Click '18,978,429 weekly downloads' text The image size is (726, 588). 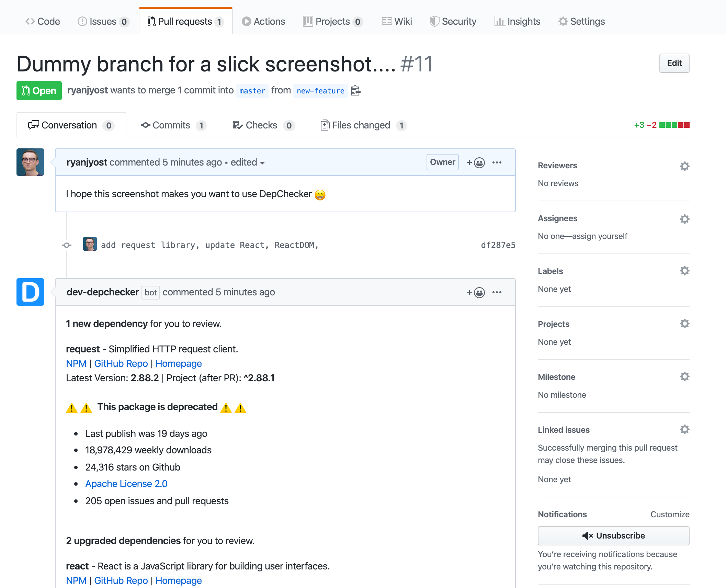click(x=148, y=450)
